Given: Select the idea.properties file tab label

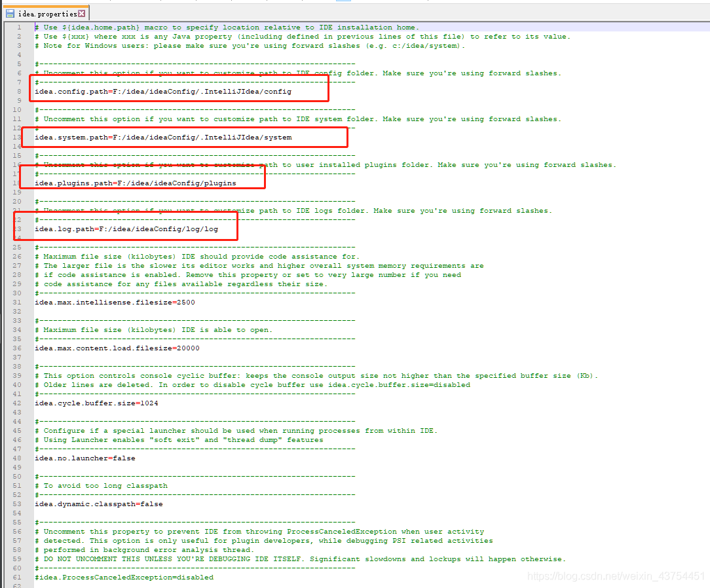Looking at the screenshot, I should pos(47,14).
